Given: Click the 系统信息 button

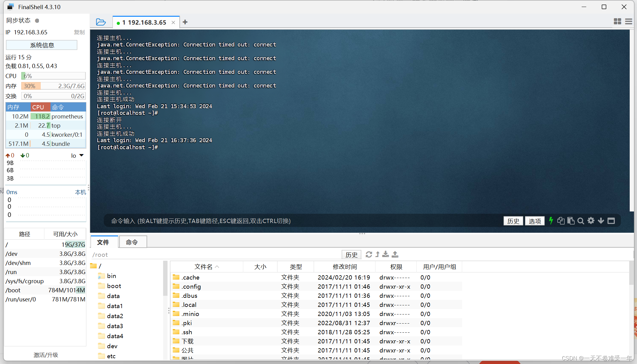Looking at the screenshot, I should (x=41, y=45).
